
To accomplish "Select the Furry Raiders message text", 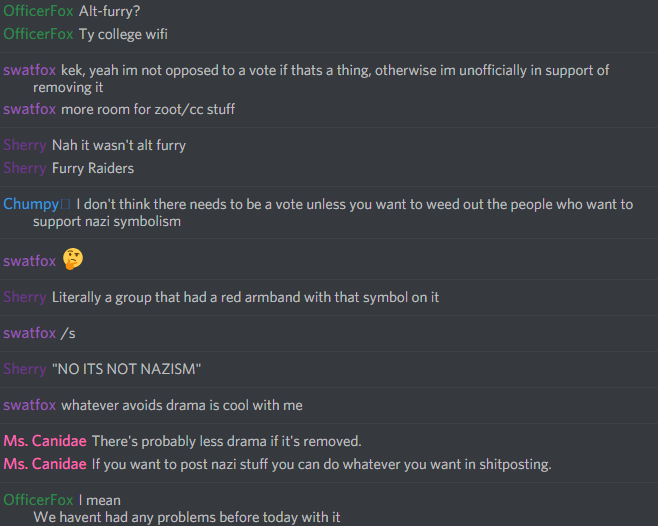I will pos(93,168).
